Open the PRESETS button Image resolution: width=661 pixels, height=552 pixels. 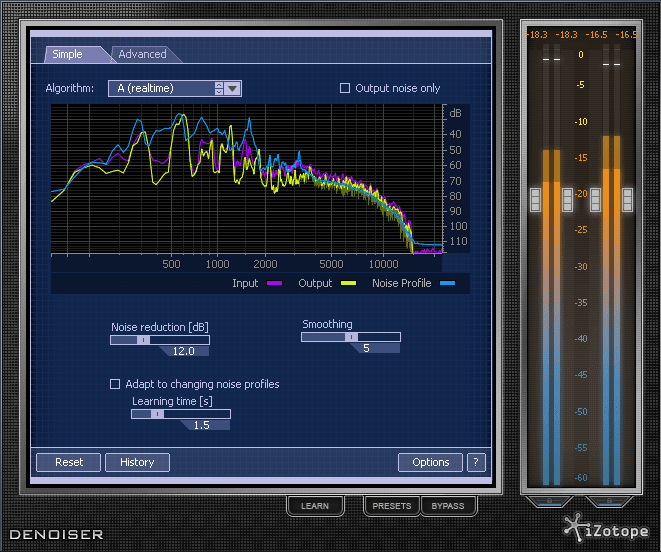(392, 506)
